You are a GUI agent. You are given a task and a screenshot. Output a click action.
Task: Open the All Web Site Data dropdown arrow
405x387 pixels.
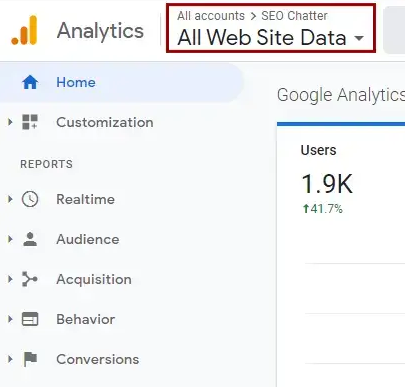tap(359, 38)
